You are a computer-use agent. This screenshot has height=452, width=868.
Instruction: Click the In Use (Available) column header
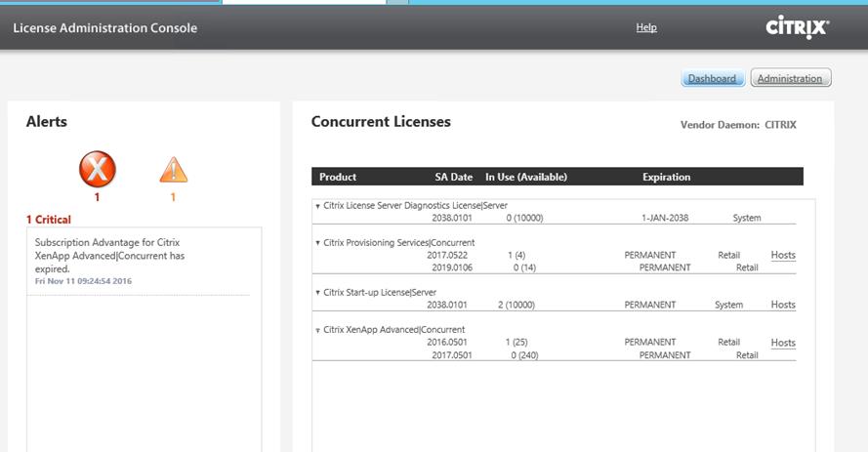click(526, 177)
